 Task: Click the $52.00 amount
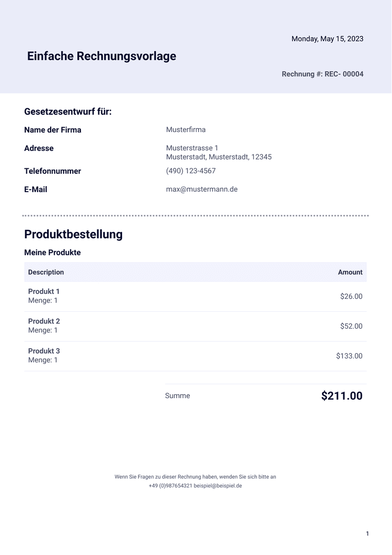[351, 326]
